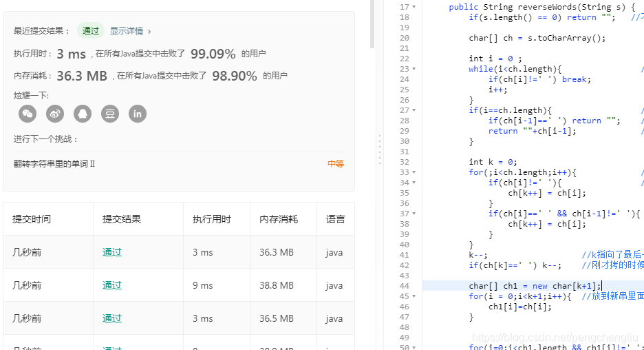Share result via the LinkedIn icon
Viewport: 644px width, 350px height.
pos(138,114)
